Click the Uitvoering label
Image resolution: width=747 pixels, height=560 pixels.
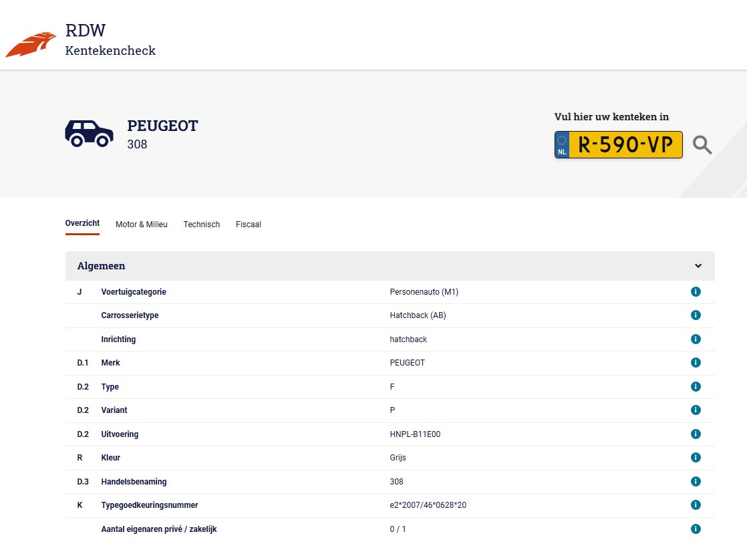[x=120, y=434]
